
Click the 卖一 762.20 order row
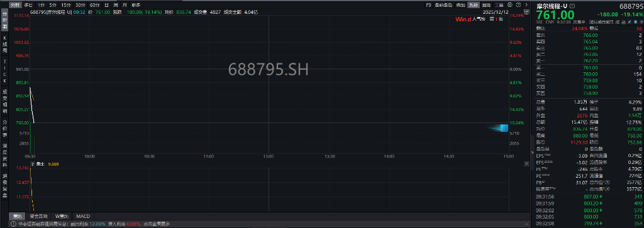coord(589,60)
